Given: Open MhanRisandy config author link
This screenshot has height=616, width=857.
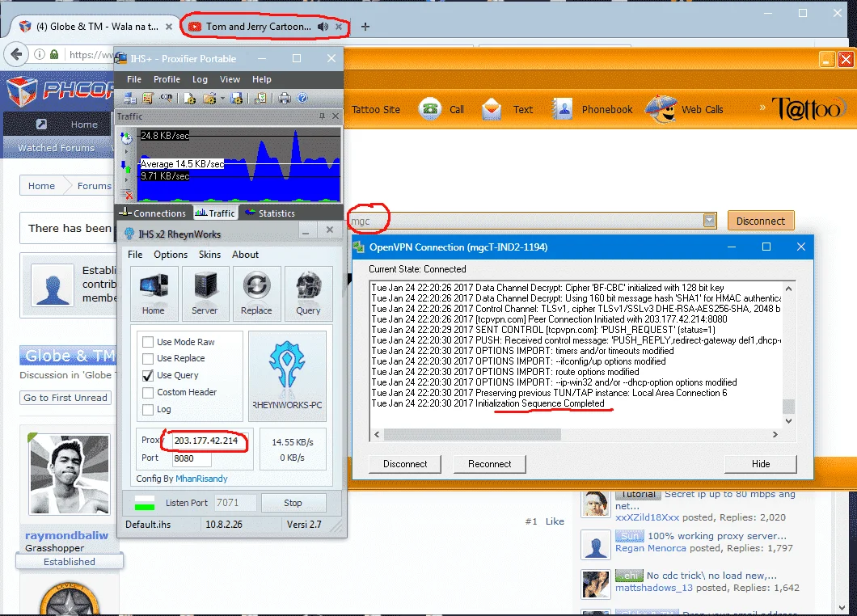Looking at the screenshot, I should 201,479.
